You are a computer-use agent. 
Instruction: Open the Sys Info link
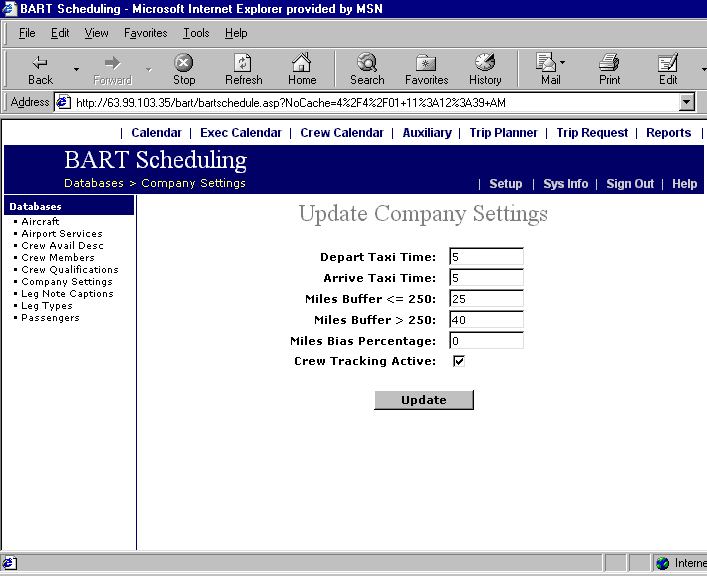coord(565,184)
